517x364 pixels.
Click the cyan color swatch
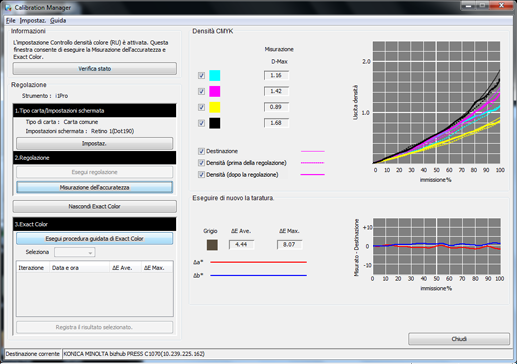(215, 75)
